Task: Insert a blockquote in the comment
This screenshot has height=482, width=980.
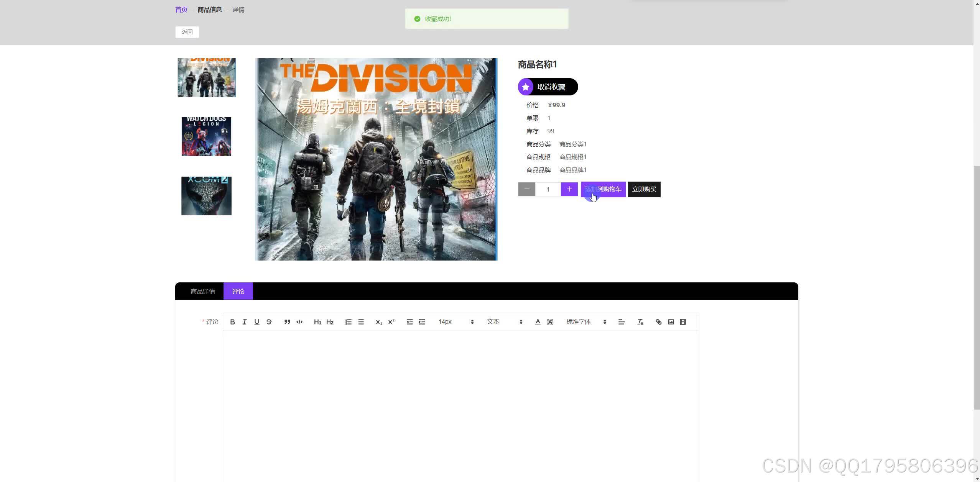Action: point(287,322)
